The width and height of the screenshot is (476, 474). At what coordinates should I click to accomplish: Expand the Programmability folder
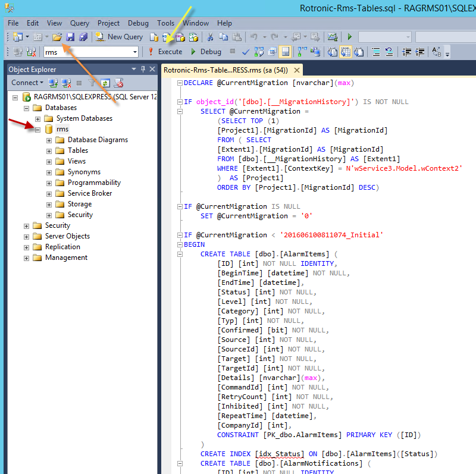(x=49, y=183)
